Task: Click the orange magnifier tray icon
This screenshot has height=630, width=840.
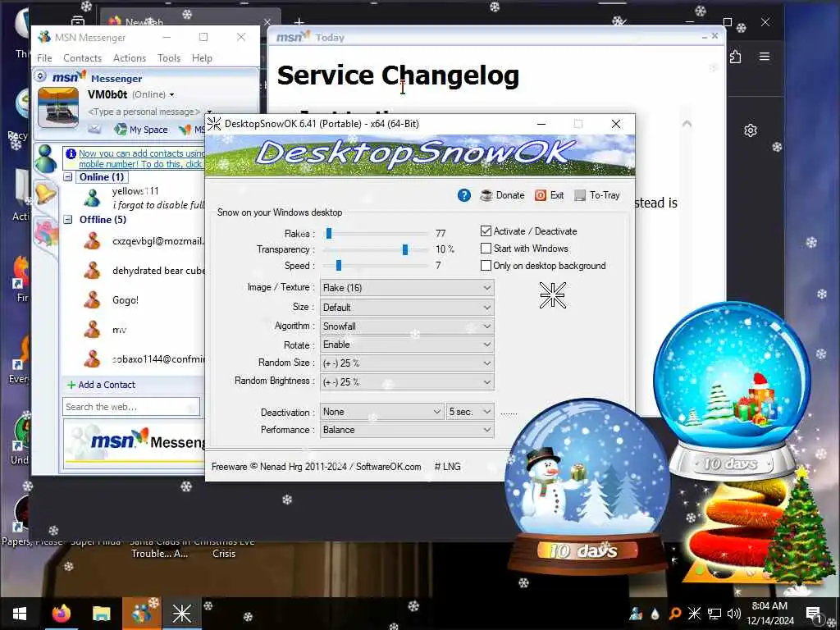Action: [675, 614]
